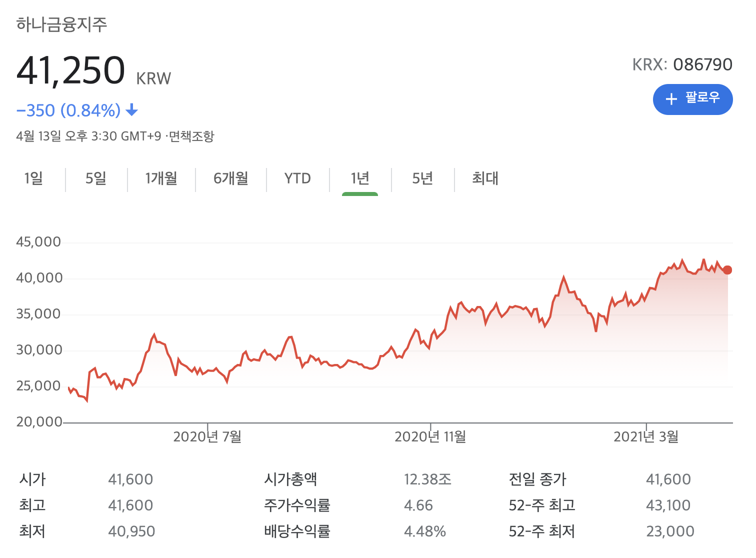
Task: Click the 2021년 3월 axis label
Action: 646,437
